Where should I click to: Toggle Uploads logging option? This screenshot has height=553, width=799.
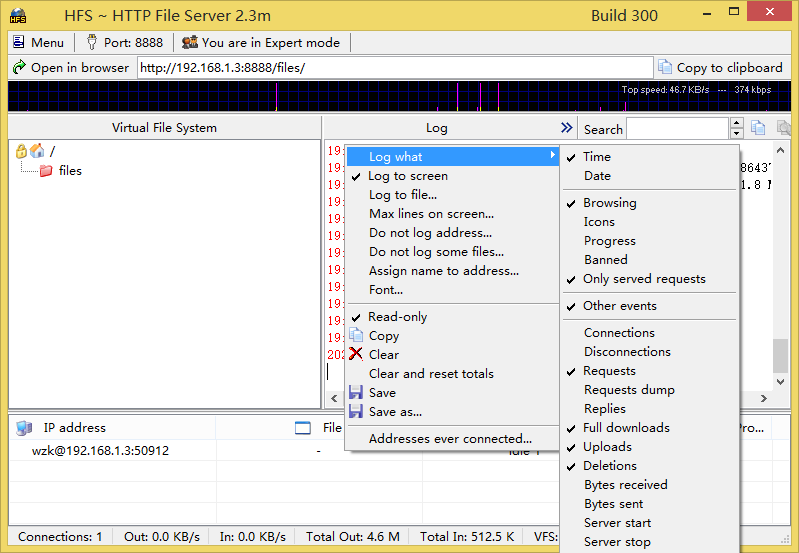click(650, 447)
